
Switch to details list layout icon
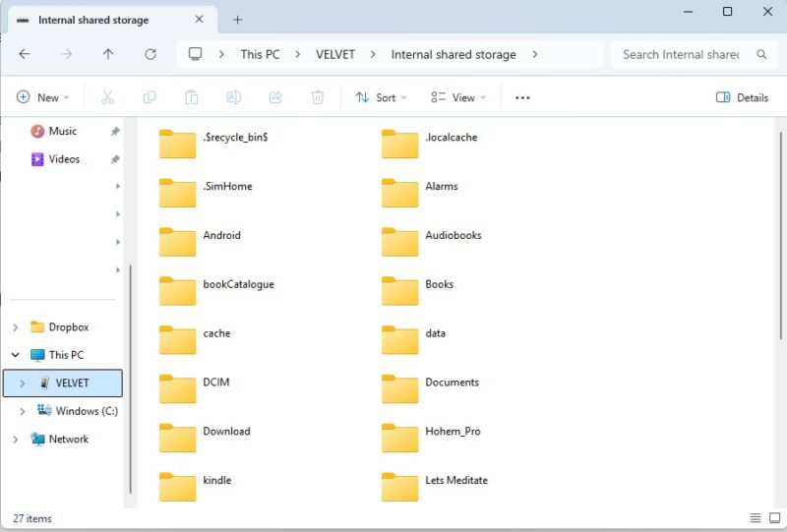[755, 517]
